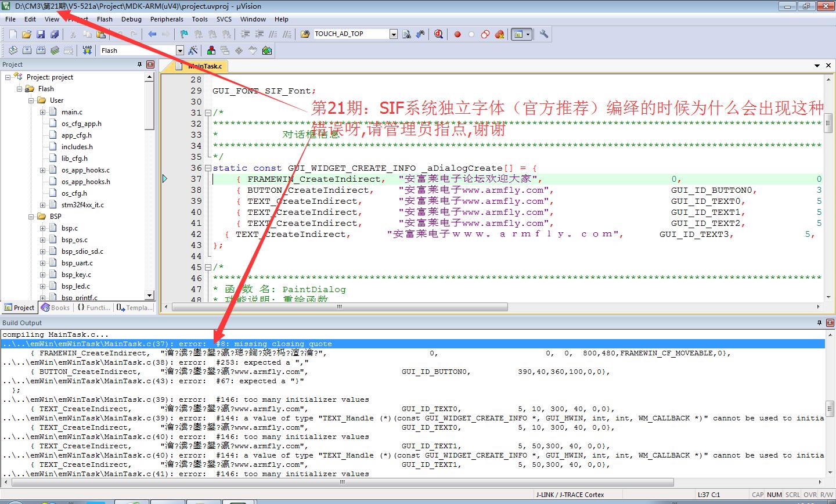Open Options for Target
Image resolution: width=836 pixels, height=504 pixels.
coord(193,51)
